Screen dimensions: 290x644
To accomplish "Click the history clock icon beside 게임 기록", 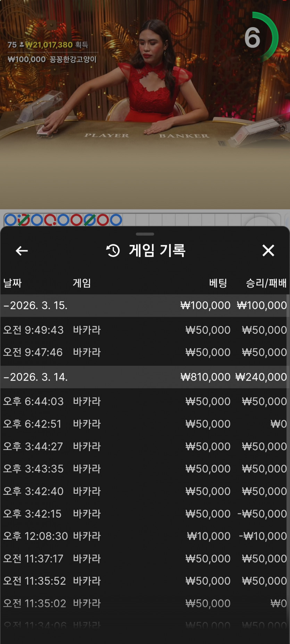I will point(113,251).
